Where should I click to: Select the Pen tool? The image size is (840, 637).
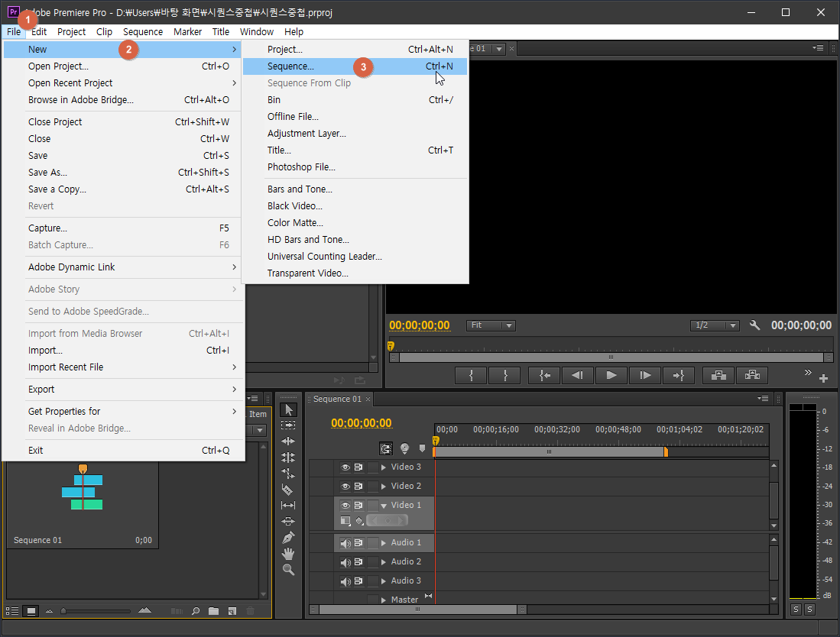(288, 538)
